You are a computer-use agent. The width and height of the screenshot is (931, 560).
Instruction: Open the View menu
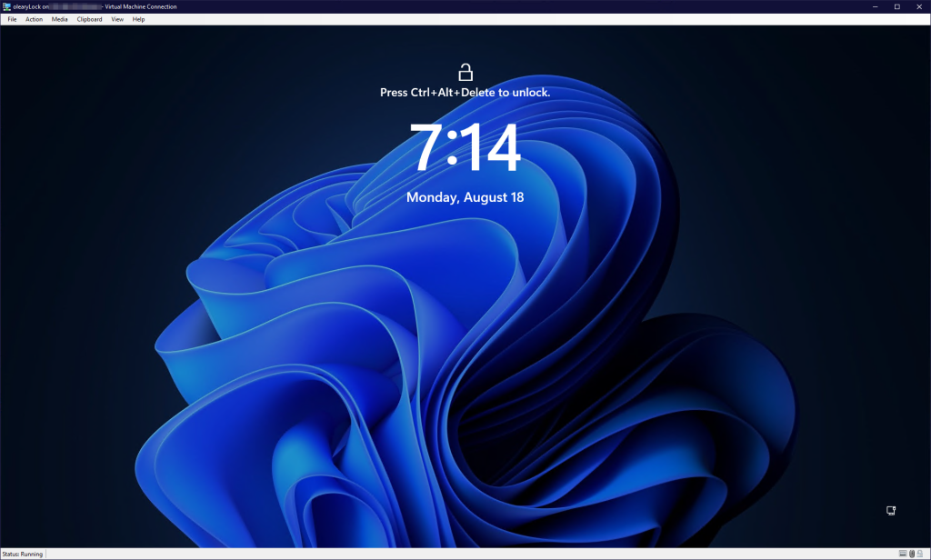pyautogui.click(x=117, y=19)
